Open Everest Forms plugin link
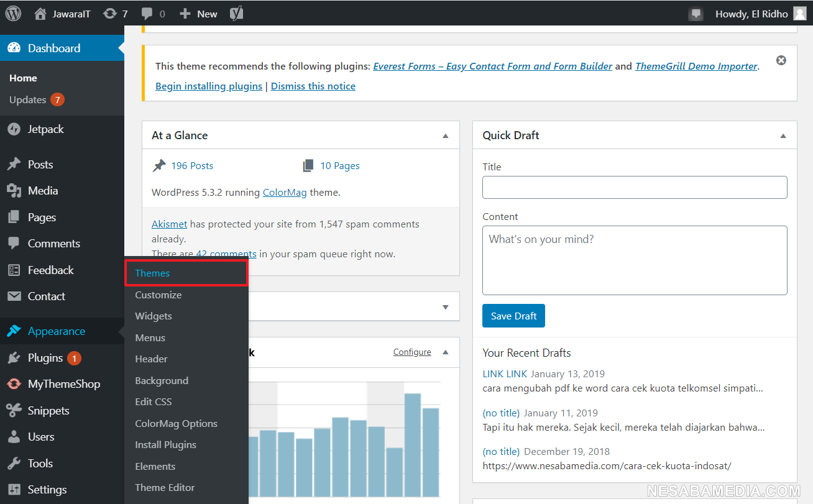Viewport: 813px width, 504px height. pyautogui.click(x=493, y=66)
